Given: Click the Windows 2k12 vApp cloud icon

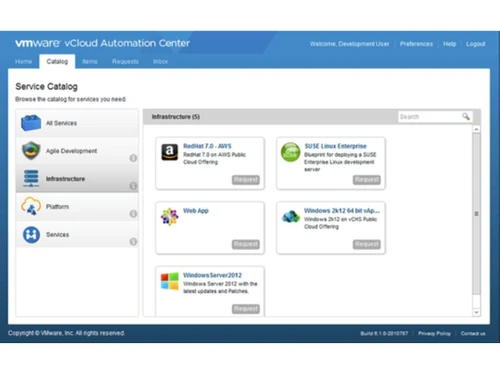Looking at the screenshot, I should coord(290,217).
